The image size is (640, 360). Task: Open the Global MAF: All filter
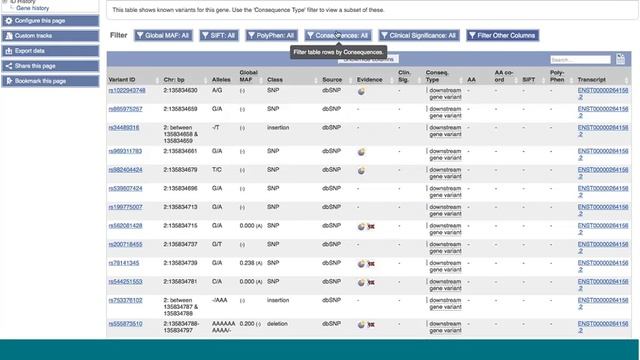tap(163, 36)
